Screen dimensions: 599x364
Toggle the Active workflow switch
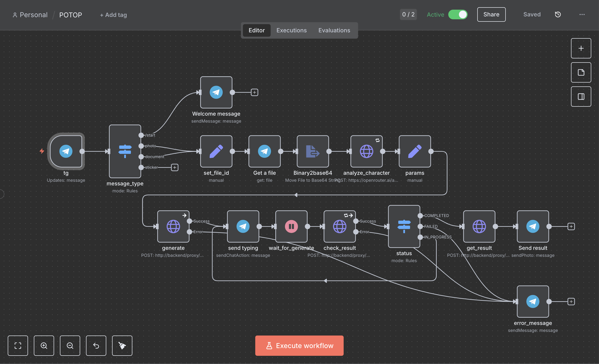tap(458, 14)
